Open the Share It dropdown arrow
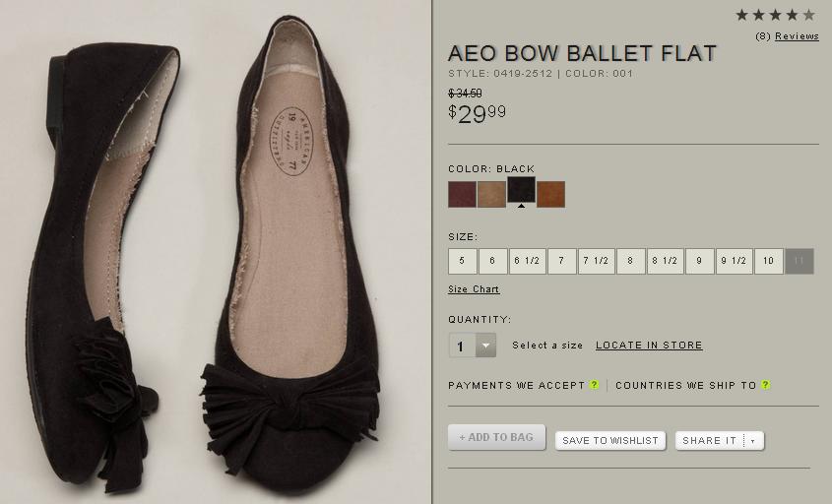 click(x=753, y=441)
